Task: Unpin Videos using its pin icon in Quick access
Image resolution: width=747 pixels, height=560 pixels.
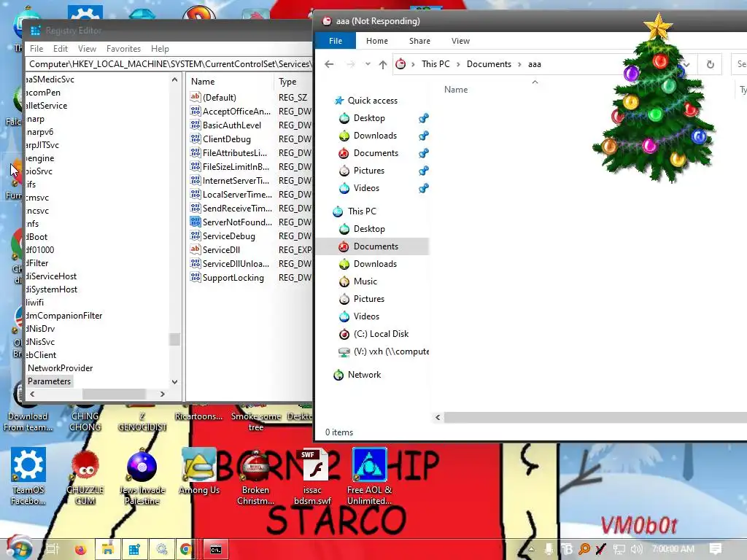Action: (x=424, y=188)
